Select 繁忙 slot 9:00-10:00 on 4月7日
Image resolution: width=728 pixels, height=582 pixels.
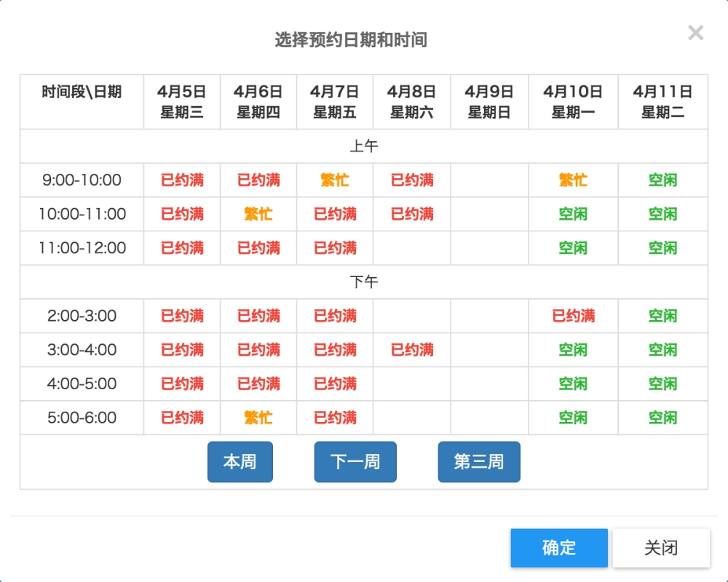(335, 180)
